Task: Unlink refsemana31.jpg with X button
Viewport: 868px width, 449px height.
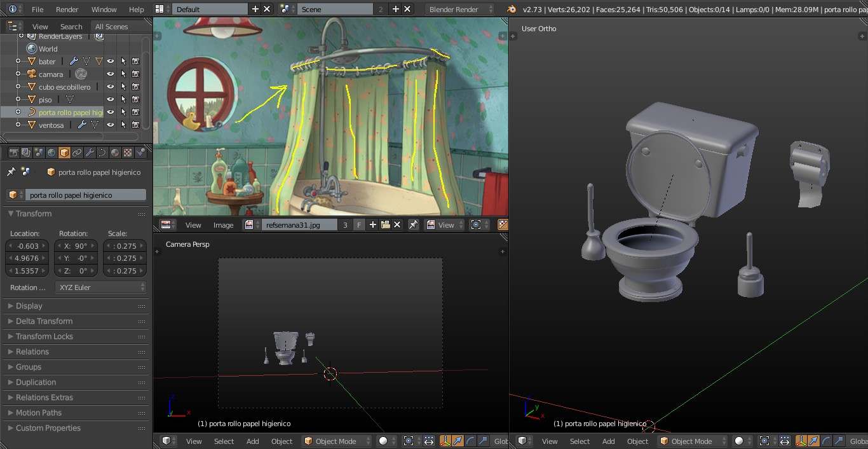Action: [x=397, y=224]
